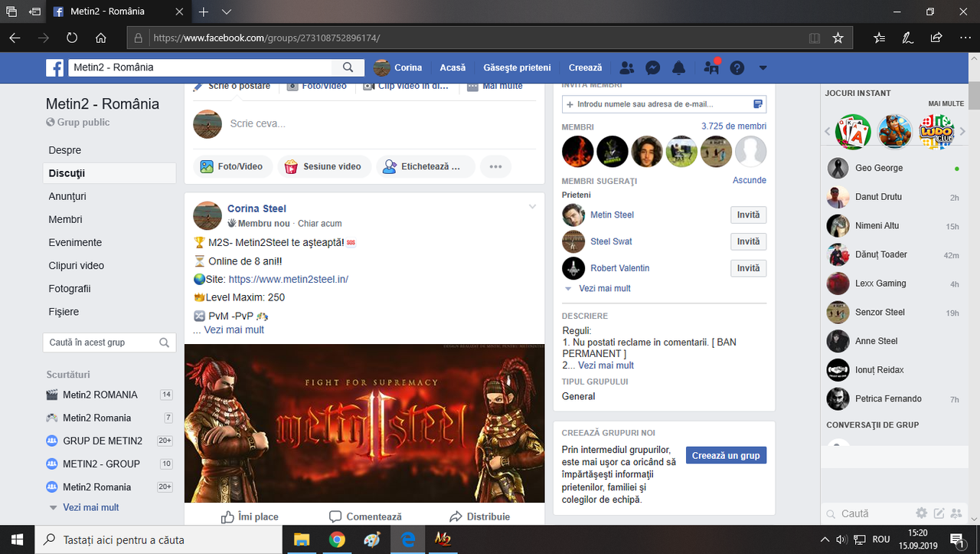Add Foto/Video to the post
This screenshot has height=554, width=980.
231,166
